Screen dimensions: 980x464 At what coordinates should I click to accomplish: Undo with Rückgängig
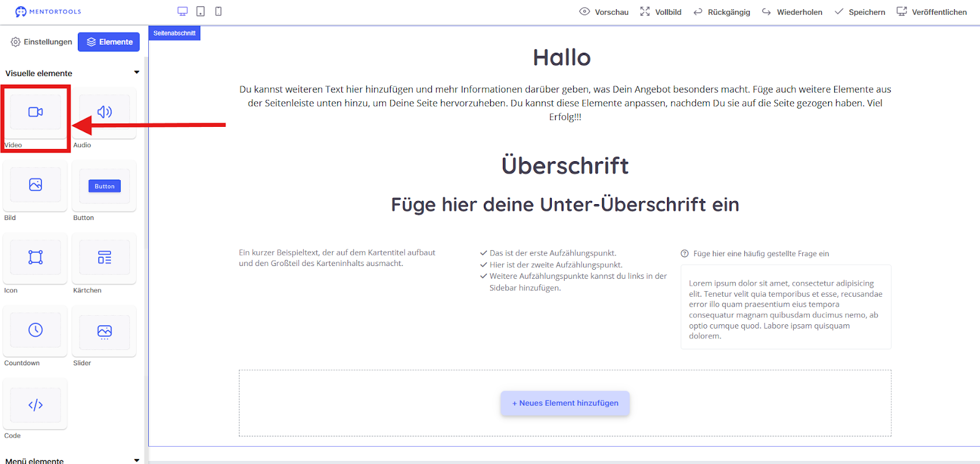(722, 12)
